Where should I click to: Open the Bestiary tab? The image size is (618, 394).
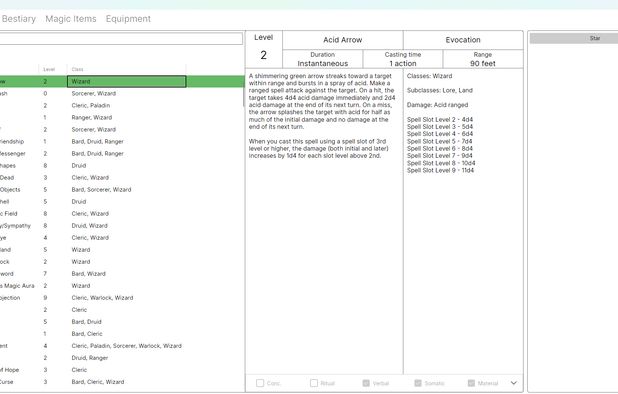[19, 19]
